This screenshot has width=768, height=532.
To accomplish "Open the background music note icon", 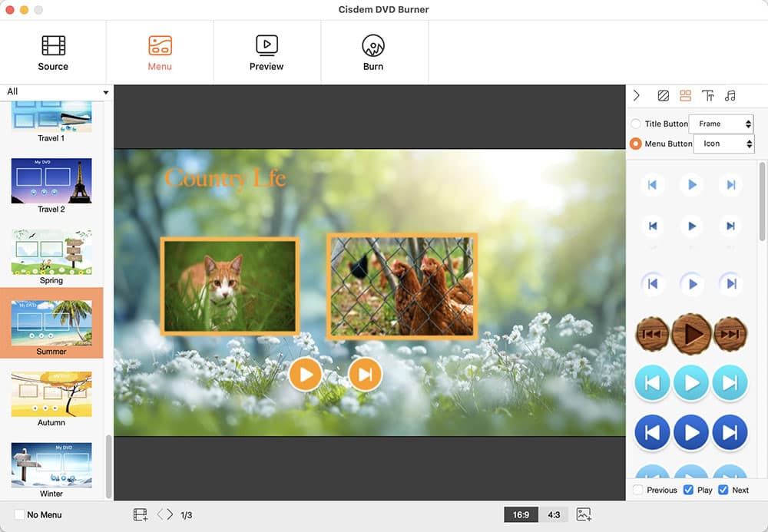I will tap(730, 96).
